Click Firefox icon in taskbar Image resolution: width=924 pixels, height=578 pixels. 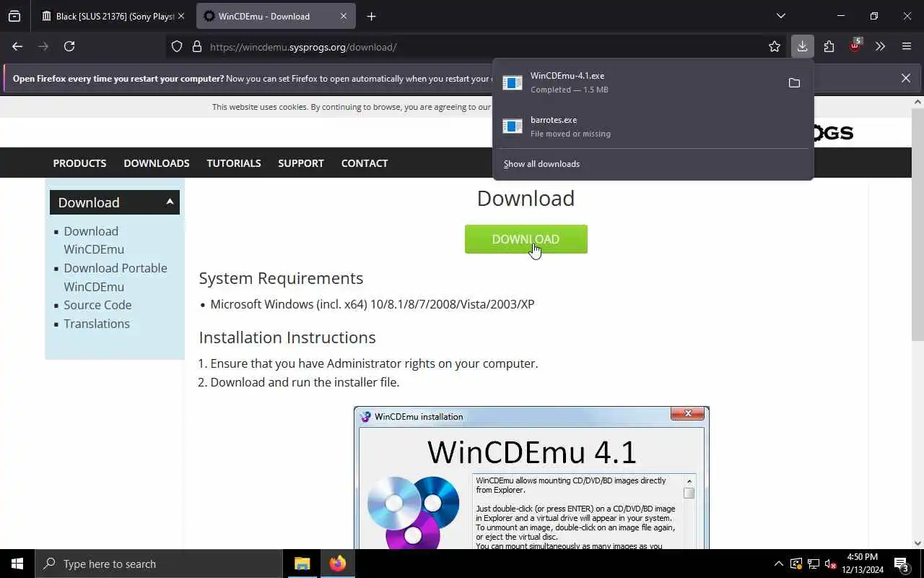point(337,564)
